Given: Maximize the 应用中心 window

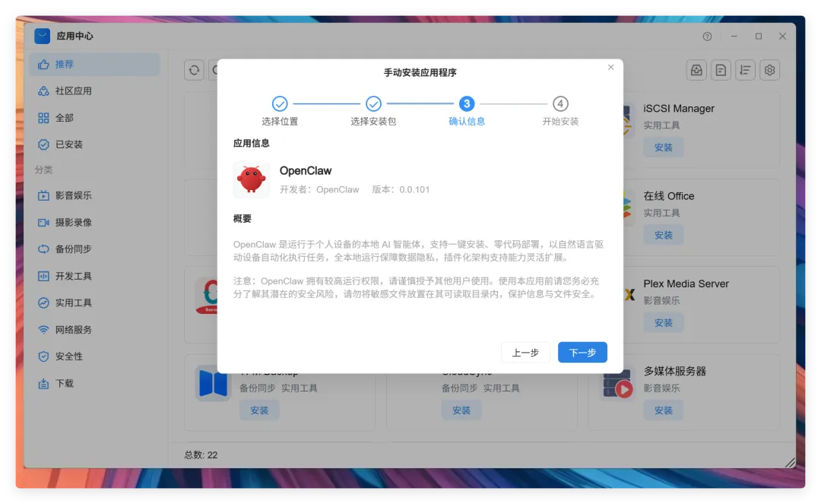Looking at the screenshot, I should click(x=758, y=36).
